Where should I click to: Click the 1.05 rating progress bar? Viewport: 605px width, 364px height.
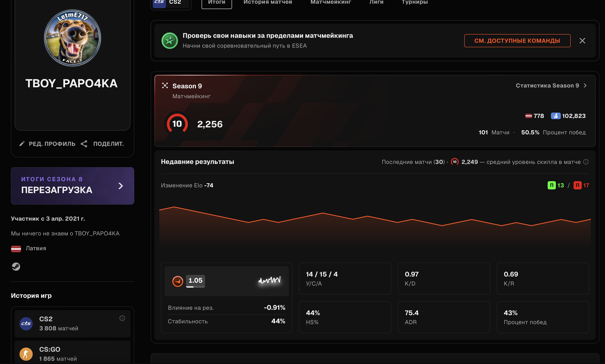pyautogui.click(x=195, y=287)
